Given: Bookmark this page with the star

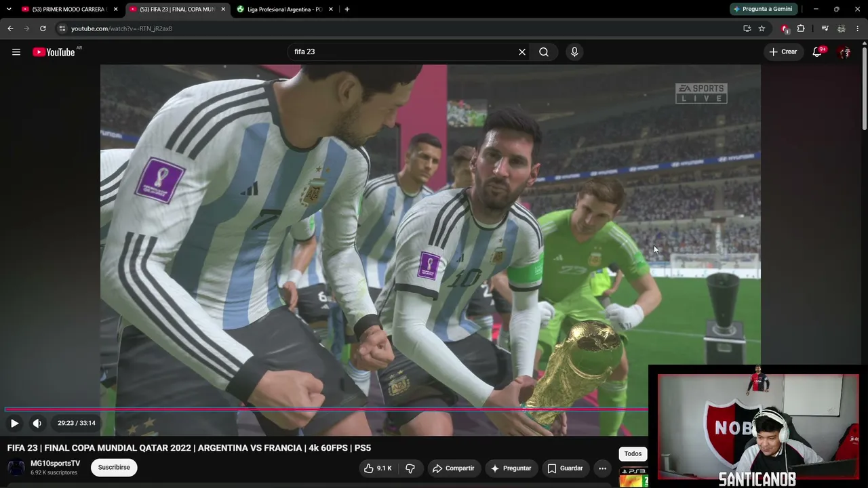Looking at the screenshot, I should [762, 28].
